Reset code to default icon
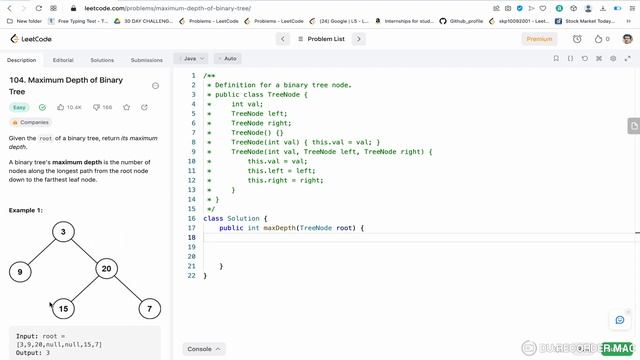Viewport: 640px width, 360px height. (x=584, y=59)
